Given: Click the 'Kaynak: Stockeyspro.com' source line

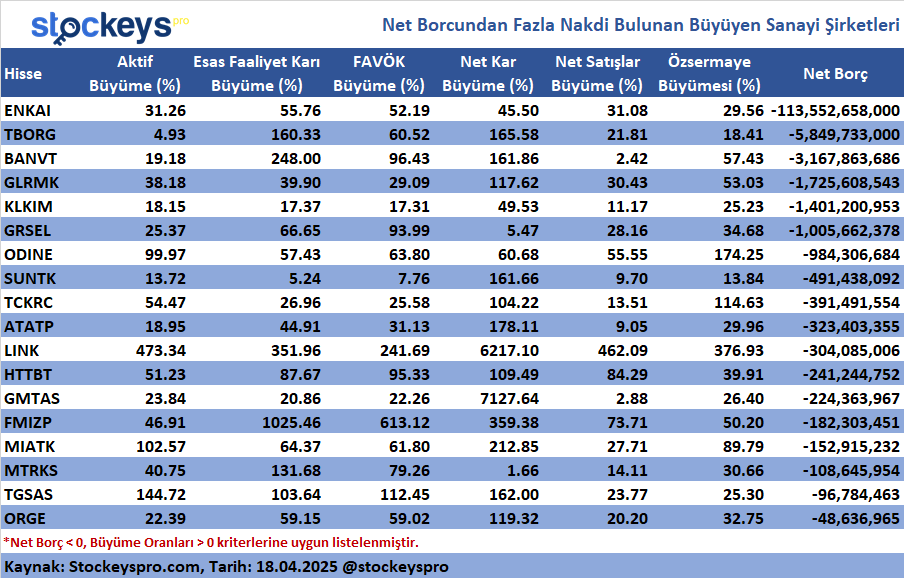Looking at the screenshot, I should pyautogui.click(x=226, y=566).
